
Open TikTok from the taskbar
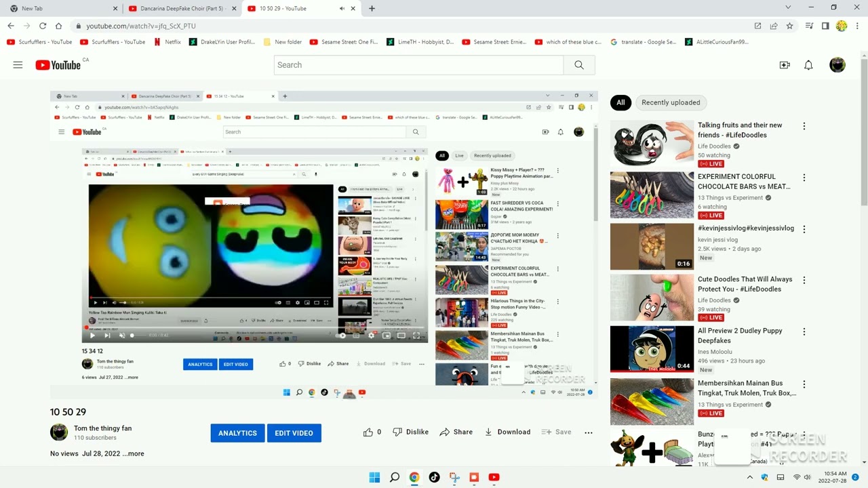click(434, 477)
